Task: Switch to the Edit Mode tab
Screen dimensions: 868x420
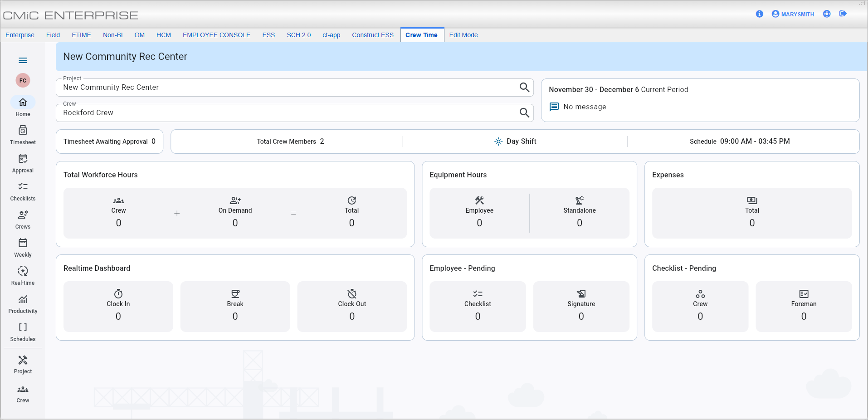Action: click(463, 35)
